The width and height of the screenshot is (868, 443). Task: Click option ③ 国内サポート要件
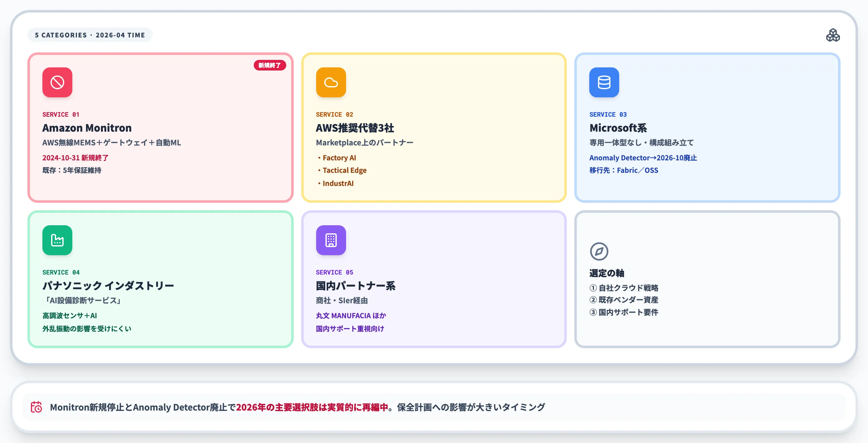[624, 313]
